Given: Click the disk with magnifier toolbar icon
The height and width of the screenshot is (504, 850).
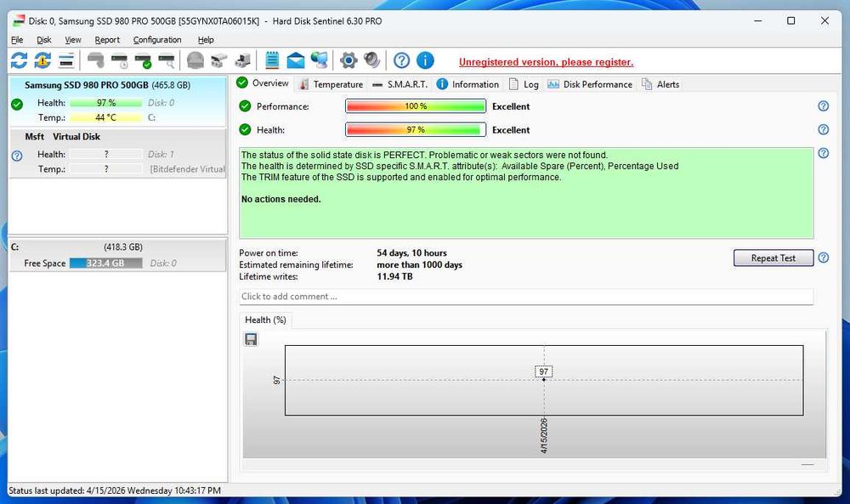Looking at the screenshot, I should [x=167, y=60].
